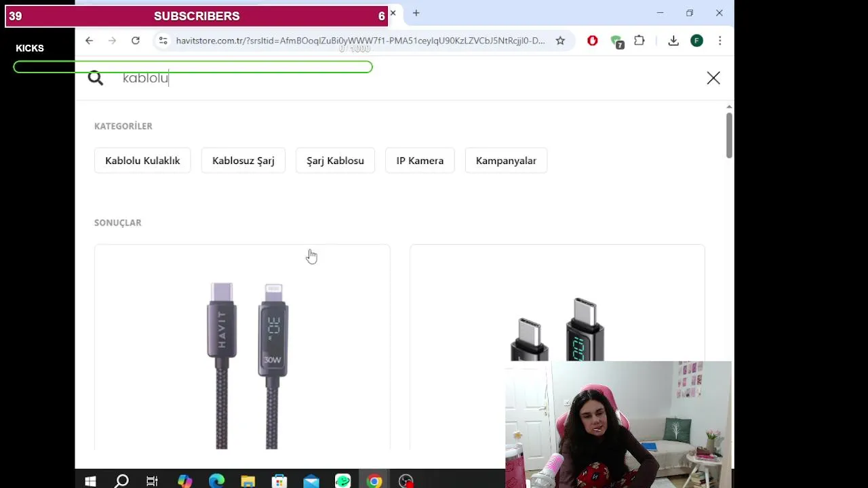Viewport: 868px width, 488px height.
Task: Switch to Google Chrome on the taskbar
Action: [374, 481]
